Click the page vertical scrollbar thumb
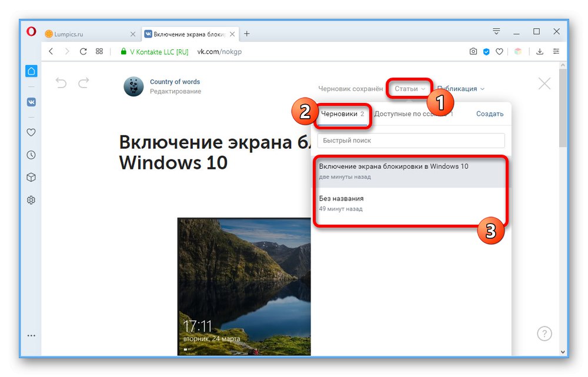The width and height of the screenshot is (588, 377). (x=563, y=108)
